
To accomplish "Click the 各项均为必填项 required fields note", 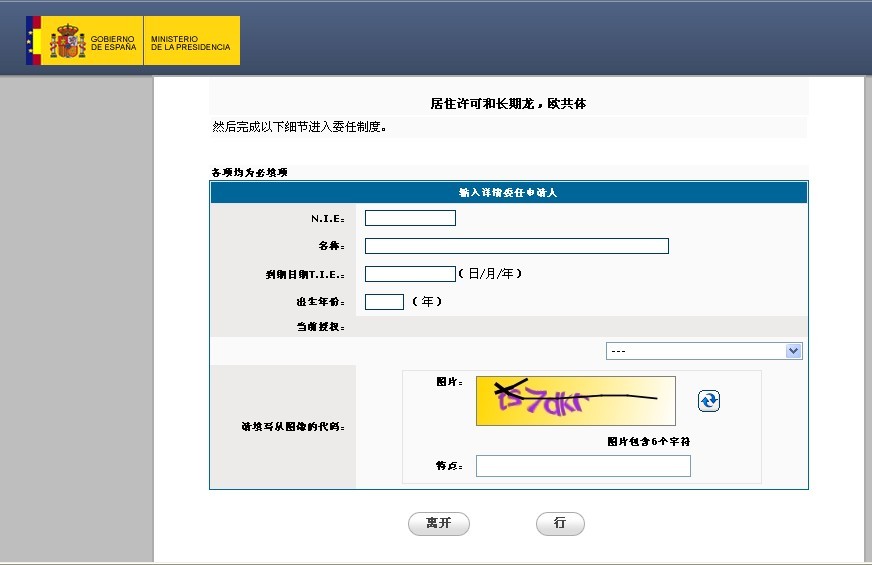I will tap(249, 173).
